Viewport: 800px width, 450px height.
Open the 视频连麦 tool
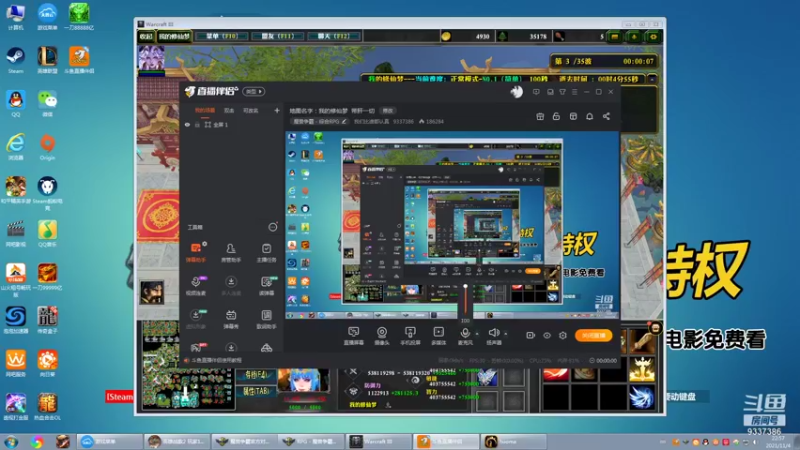click(196, 286)
